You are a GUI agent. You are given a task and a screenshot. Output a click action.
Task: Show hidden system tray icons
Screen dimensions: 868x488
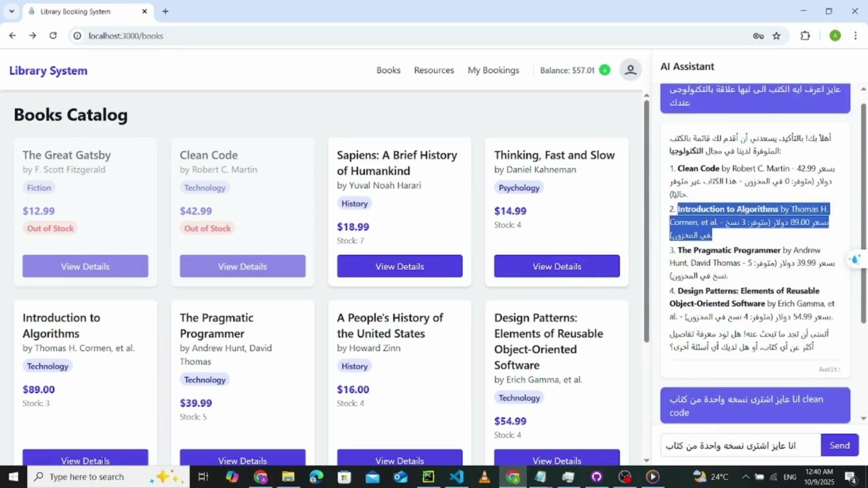(x=746, y=476)
